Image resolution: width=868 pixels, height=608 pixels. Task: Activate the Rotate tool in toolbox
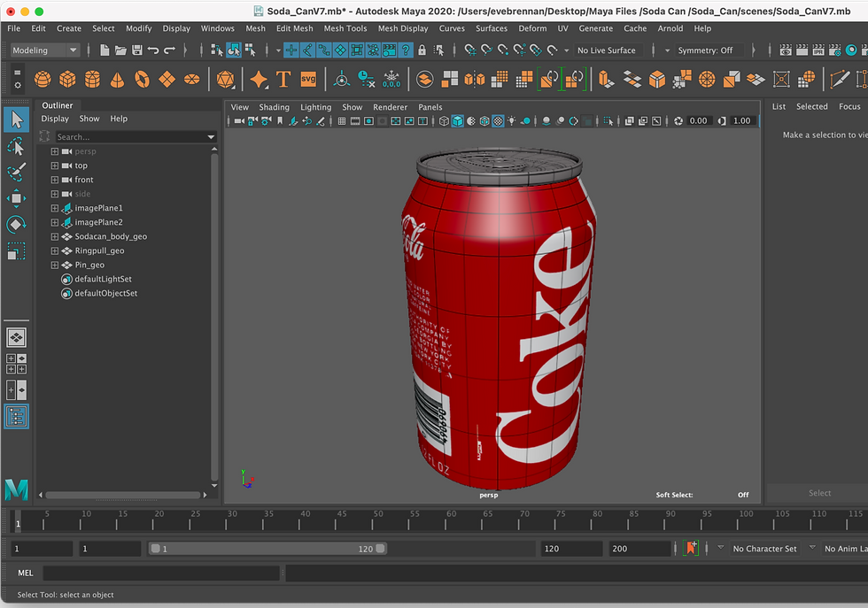16,225
